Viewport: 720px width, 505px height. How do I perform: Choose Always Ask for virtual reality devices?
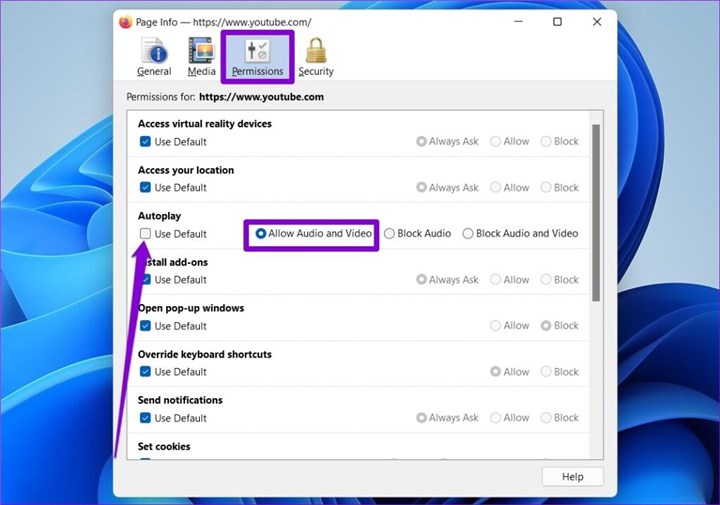click(421, 141)
